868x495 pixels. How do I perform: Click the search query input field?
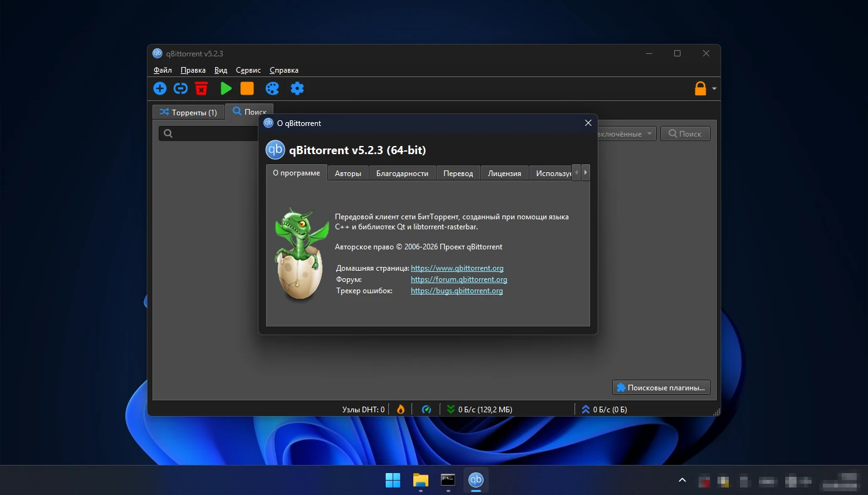pyautogui.click(x=209, y=133)
